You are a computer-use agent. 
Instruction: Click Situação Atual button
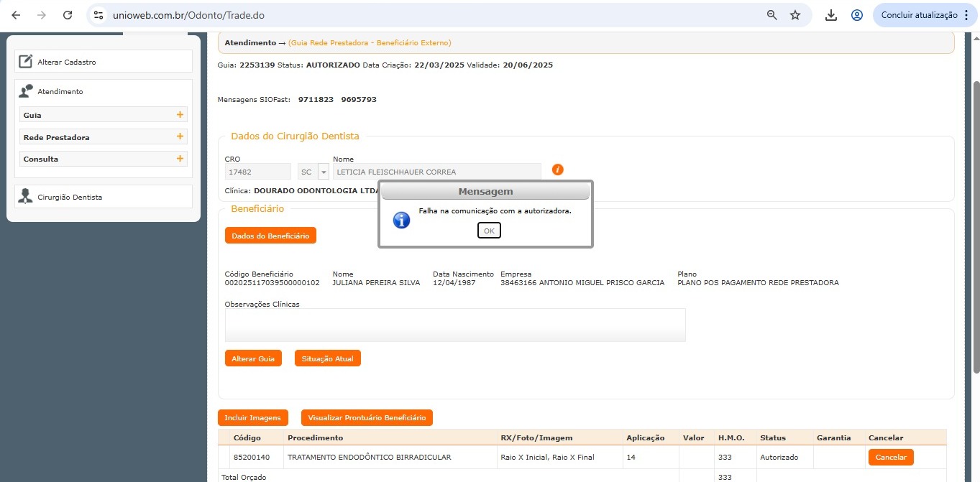click(327, 358)
